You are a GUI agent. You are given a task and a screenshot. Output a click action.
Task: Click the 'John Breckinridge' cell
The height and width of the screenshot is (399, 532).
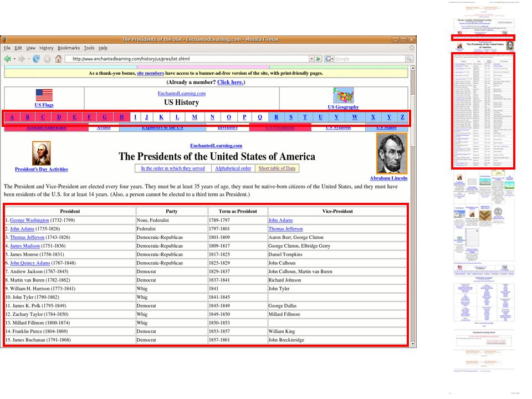337,340
